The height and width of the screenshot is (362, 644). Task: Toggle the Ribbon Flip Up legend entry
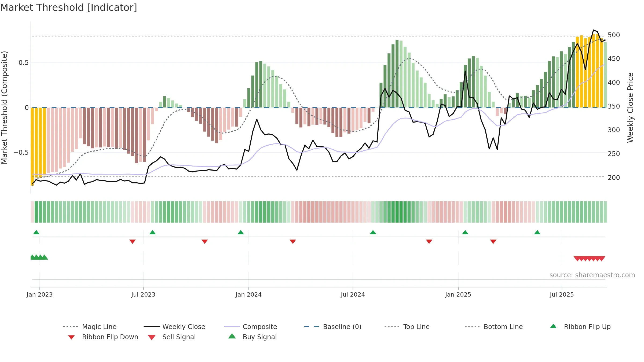pyautogui.click(x=580, y=327)
